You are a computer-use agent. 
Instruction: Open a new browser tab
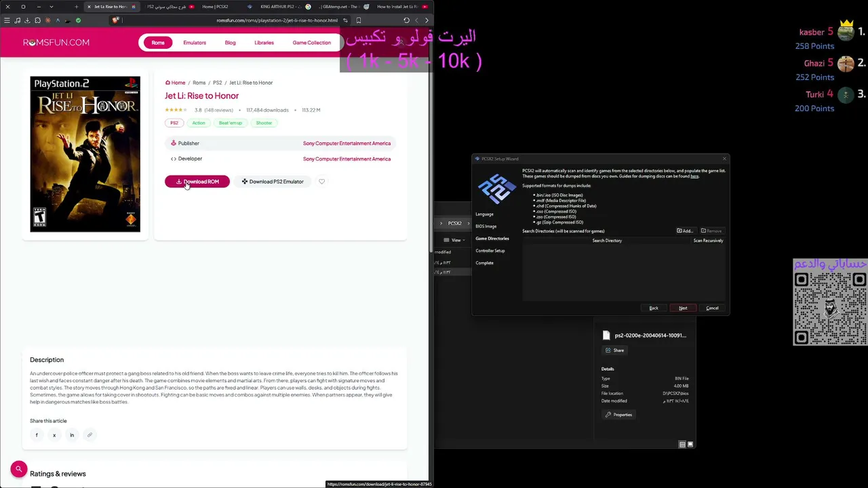(x=77, y=7)
